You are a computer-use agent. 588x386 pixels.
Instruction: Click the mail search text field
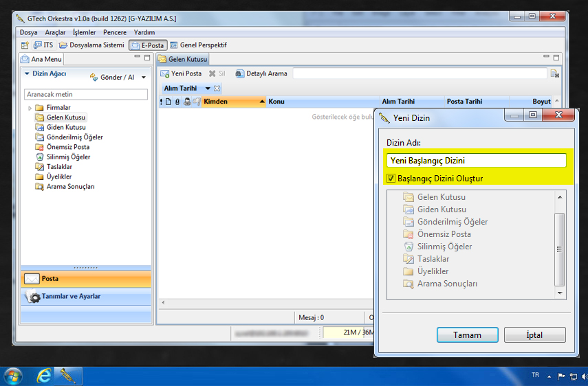[420, 73]
